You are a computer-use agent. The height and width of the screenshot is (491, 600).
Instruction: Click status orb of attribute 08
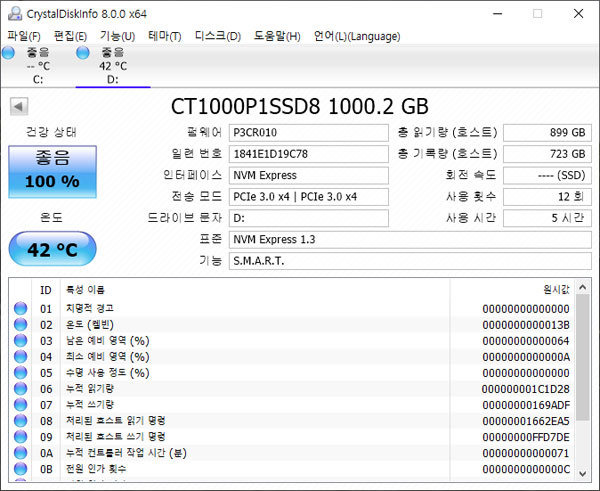point(21,421)
